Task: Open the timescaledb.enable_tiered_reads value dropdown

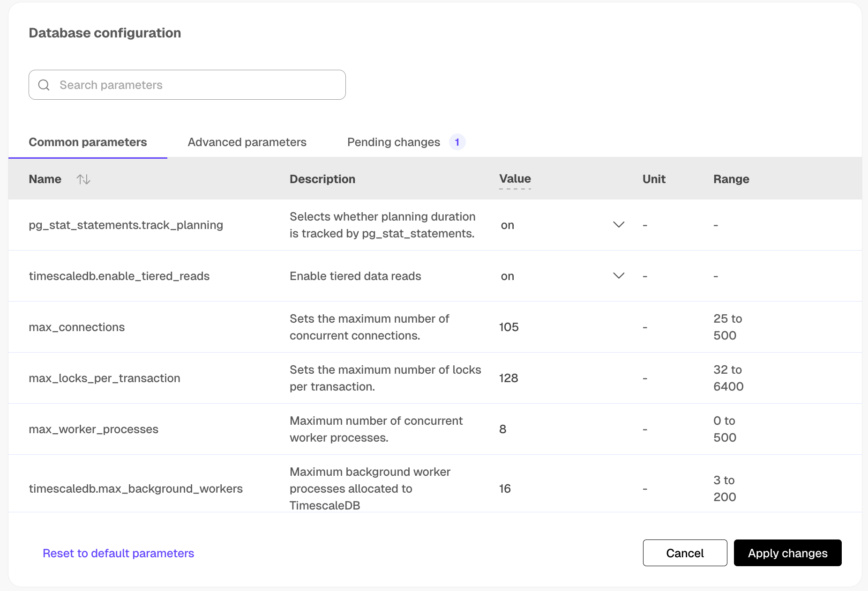Action: click(619, 276)
